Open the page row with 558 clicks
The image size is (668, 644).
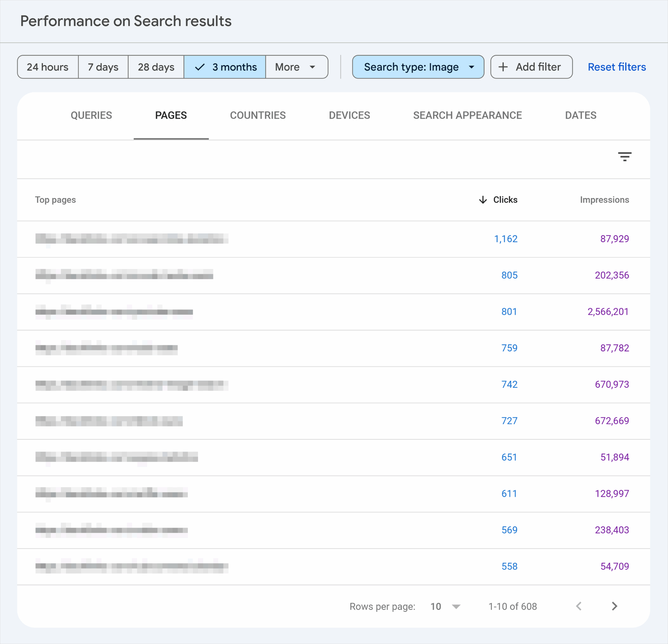pos(334,567)
